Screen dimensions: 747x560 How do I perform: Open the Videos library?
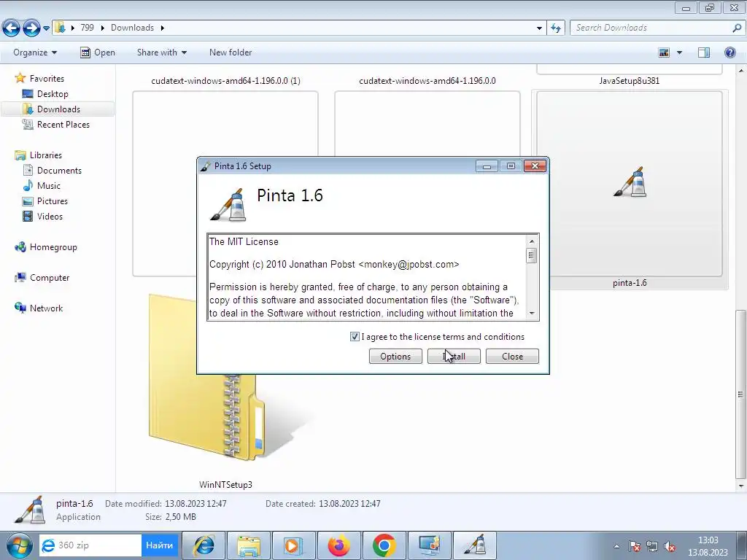tap(50, 216)
